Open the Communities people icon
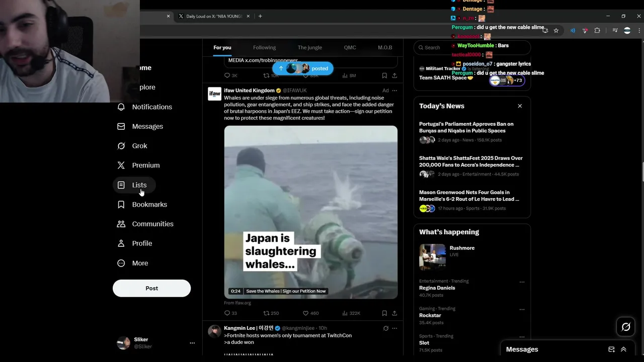 [121, 224]
